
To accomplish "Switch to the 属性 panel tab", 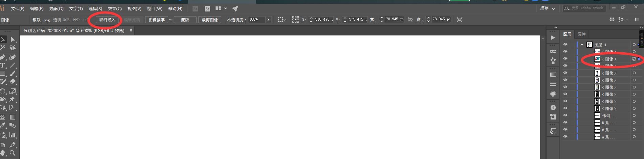I will [581, 34].
